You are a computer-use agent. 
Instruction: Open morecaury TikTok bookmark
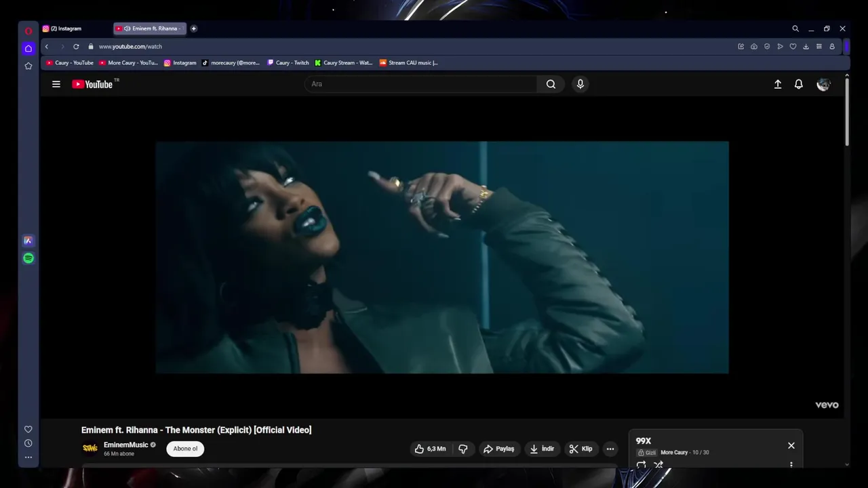coord(231,62)
